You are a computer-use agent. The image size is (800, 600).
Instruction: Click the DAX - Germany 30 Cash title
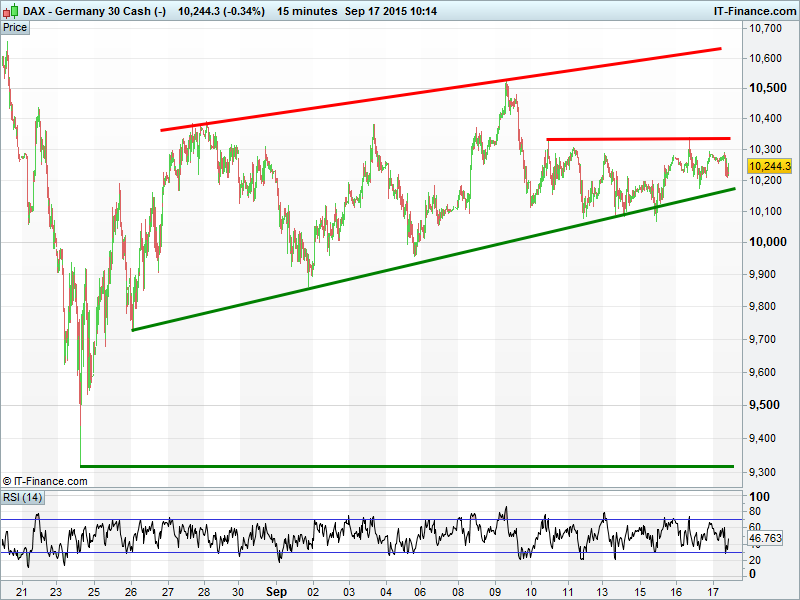tap(87, 10)
